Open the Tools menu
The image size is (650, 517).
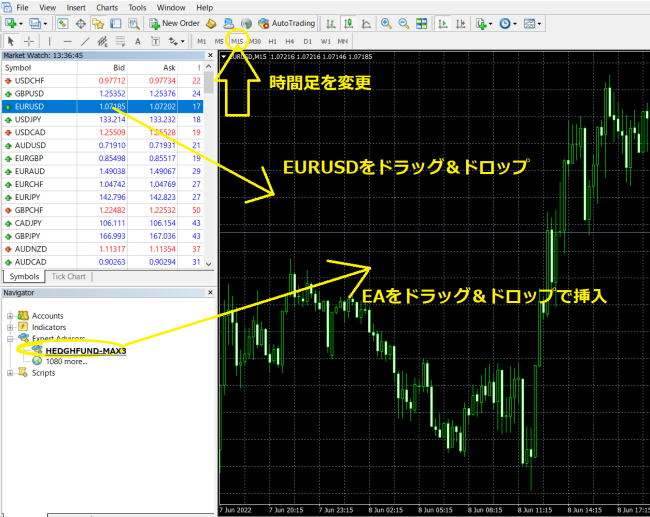click(137, 7)
